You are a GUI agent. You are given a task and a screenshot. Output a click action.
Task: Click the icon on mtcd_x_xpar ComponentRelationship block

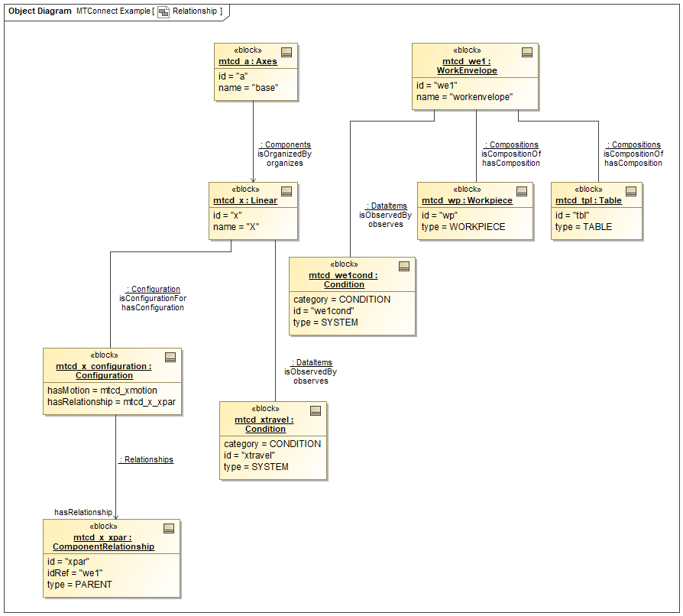coord(169,528)
